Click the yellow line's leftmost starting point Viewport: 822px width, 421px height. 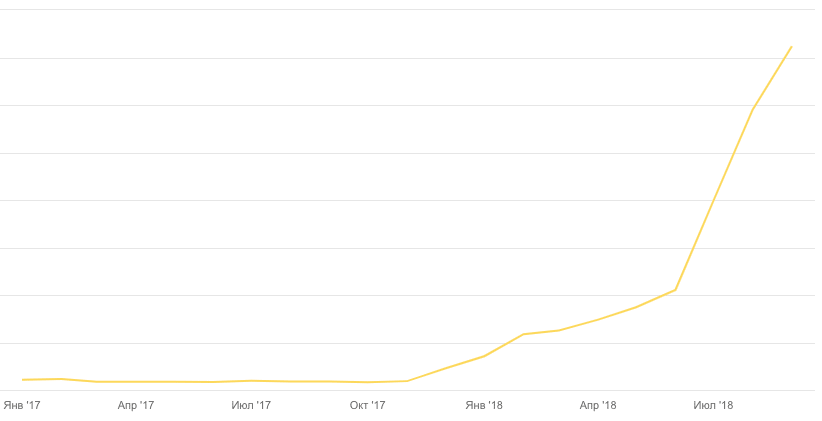pyautogui.click(x=22, y=380)
